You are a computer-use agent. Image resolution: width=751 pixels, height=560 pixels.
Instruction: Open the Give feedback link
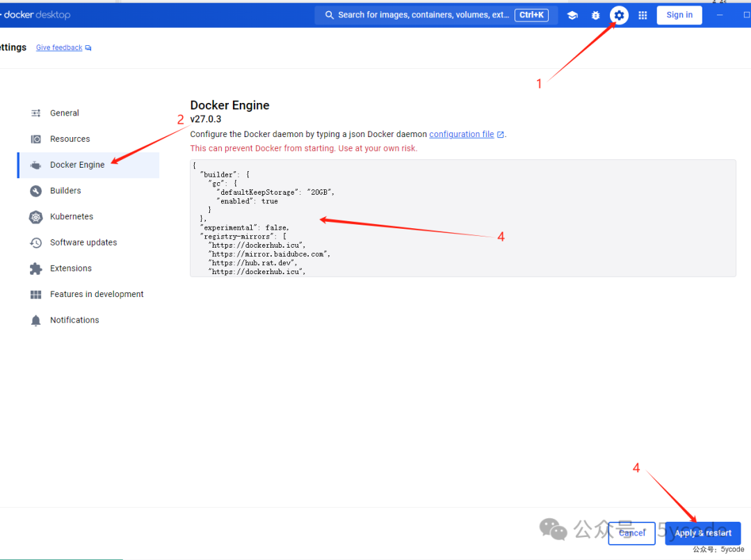pos(59,47)
